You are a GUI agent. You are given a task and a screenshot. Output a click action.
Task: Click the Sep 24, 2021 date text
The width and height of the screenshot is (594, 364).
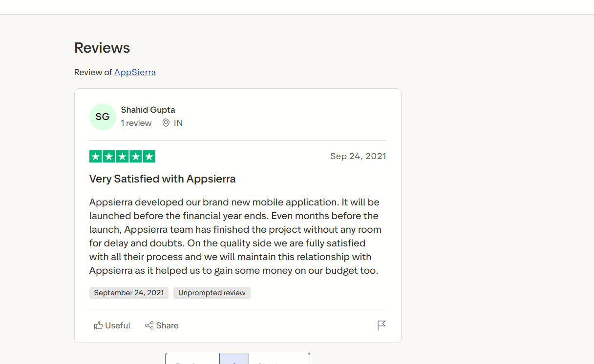358,156
